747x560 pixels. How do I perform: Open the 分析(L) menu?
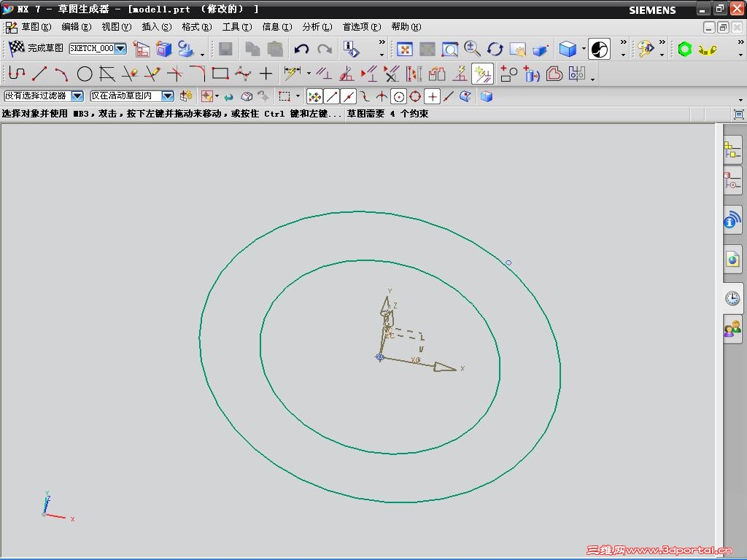click(x=317, y=27)
